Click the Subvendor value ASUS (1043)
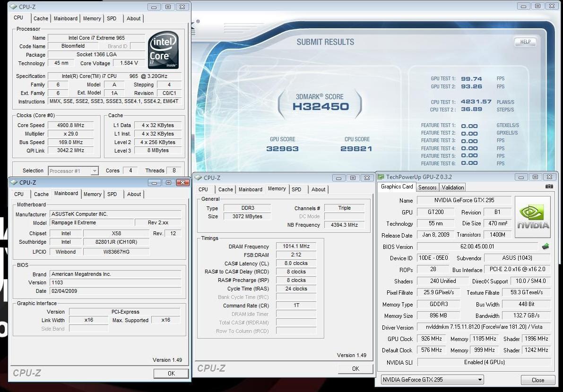The height and width of the screenshot is (392, 563). (x=517, y=258)
